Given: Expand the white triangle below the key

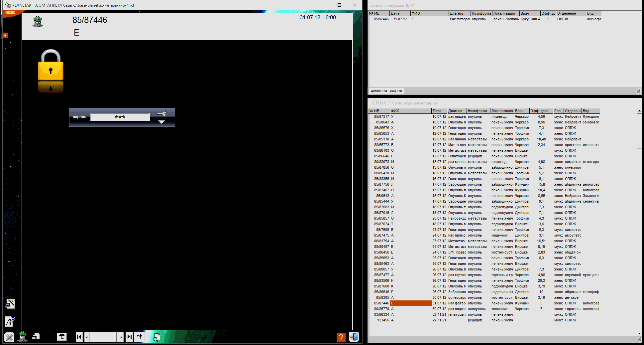Looking at the screenshot, I should coord(161,122).
